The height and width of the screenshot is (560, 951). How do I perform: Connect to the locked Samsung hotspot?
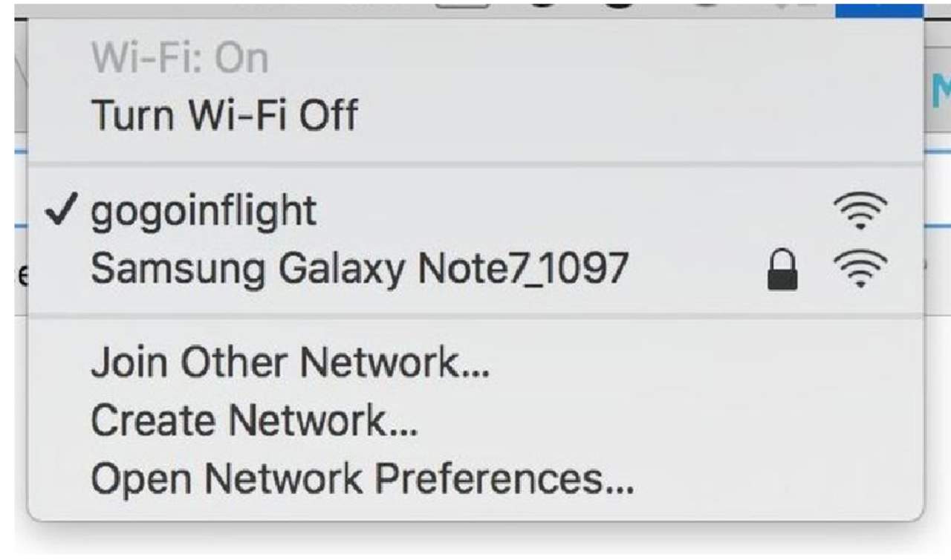[475, 269]
